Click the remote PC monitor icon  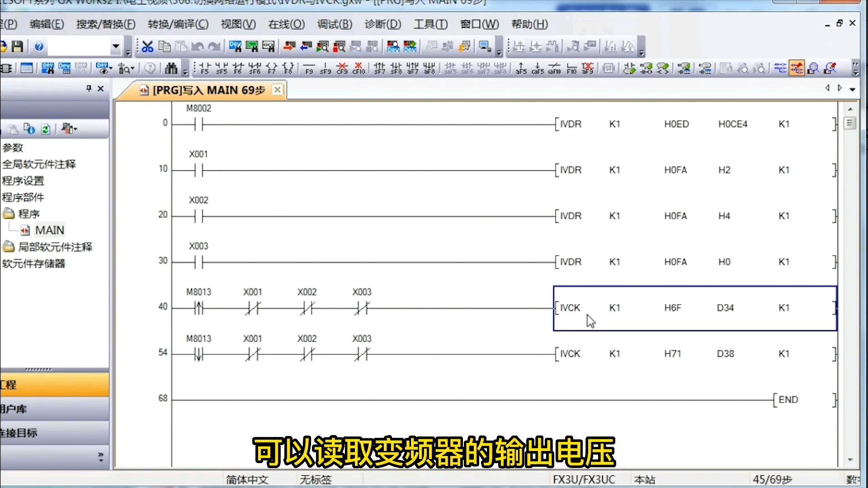coord(485,47)
